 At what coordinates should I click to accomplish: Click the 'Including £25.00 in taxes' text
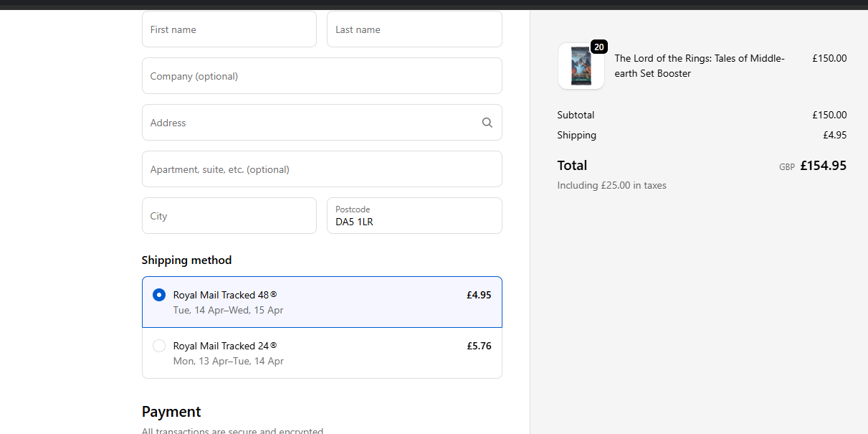tap(611, 185)
